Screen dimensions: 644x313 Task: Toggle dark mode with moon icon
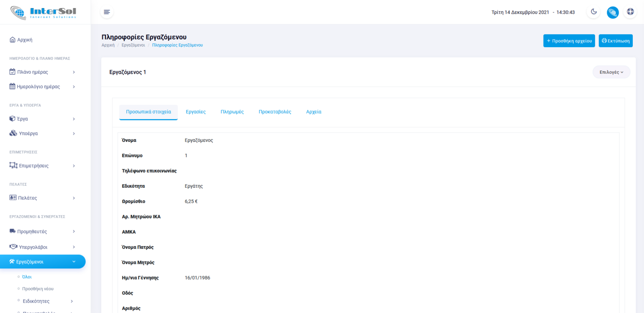coord(594,12)
